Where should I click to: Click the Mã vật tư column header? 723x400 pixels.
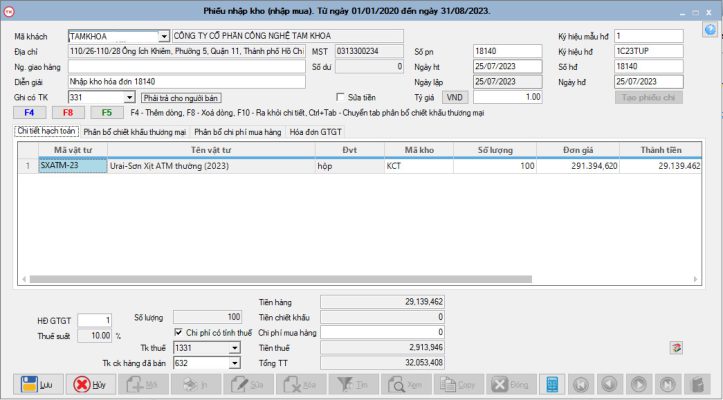point(73,150)
